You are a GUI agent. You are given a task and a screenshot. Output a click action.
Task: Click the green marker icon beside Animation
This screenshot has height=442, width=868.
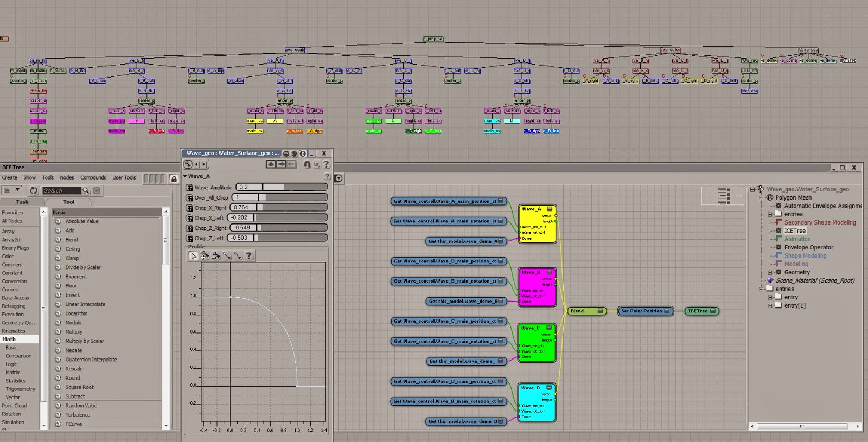778,239
